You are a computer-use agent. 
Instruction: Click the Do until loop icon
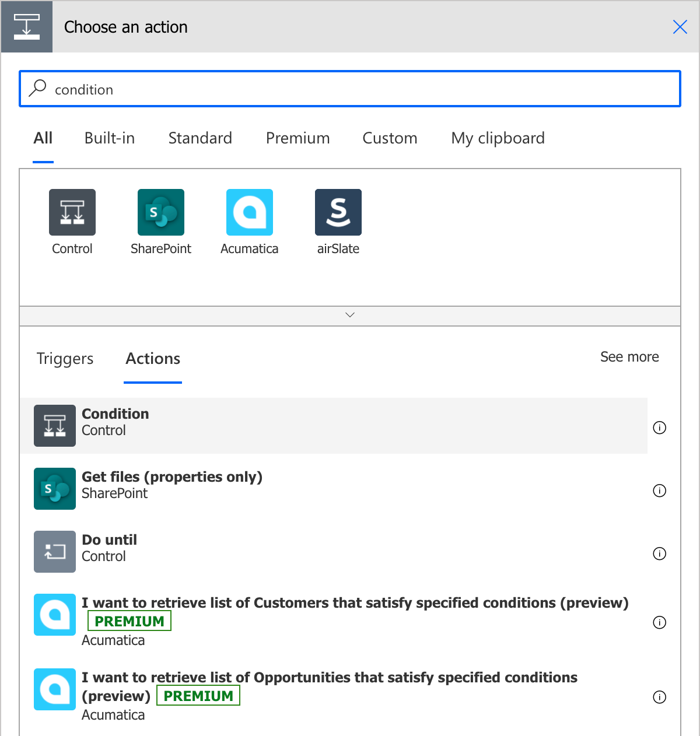pyautogui.click(x=55, y=552)
